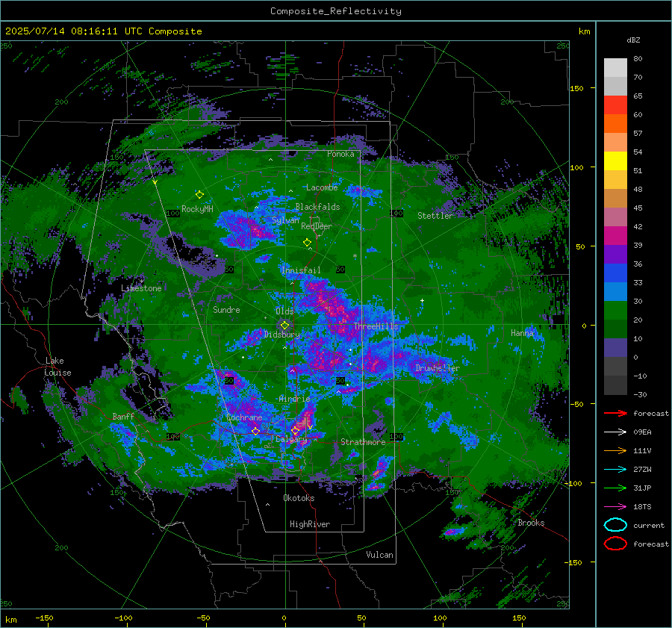This screenshot has width=672, height=628.
Task: Click the Hanna town label
Action: point(522,332)
